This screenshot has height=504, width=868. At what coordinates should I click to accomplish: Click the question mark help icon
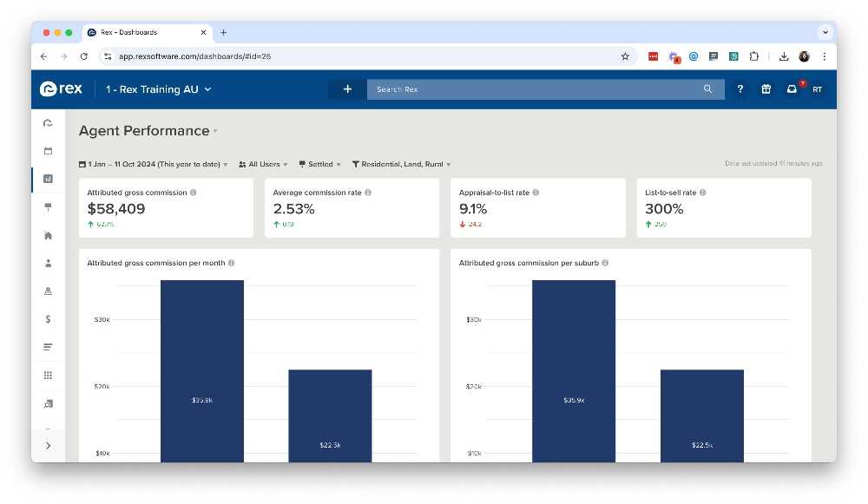coord(740,89)
